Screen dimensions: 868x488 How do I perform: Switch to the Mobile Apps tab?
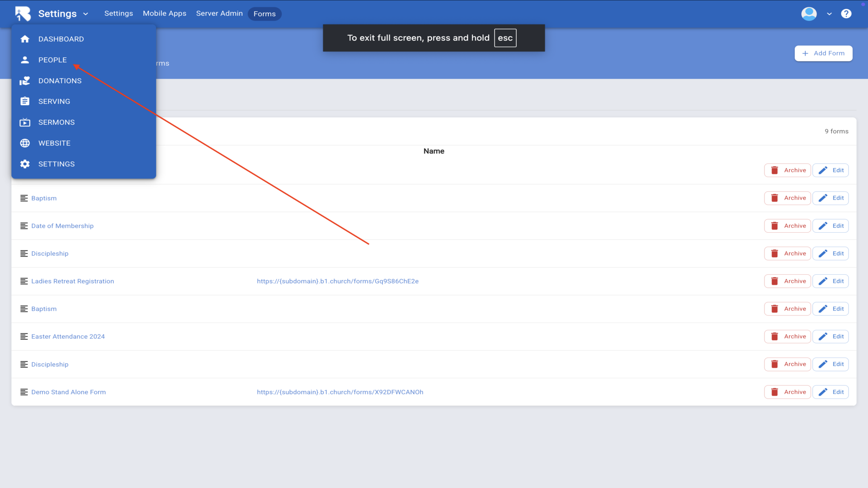[165, 14]
